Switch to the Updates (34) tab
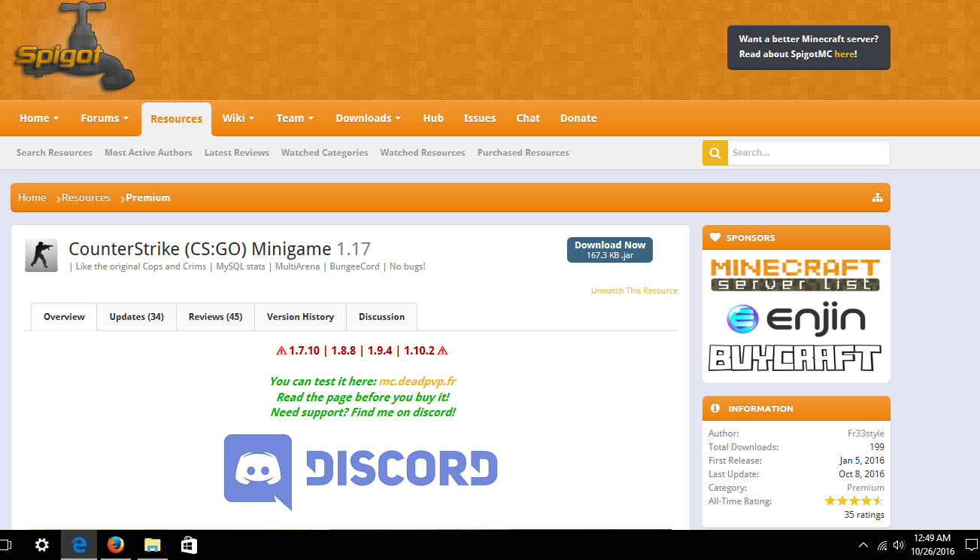The width and height of the screenshot is (980, 560). click(x=136, y=317)
